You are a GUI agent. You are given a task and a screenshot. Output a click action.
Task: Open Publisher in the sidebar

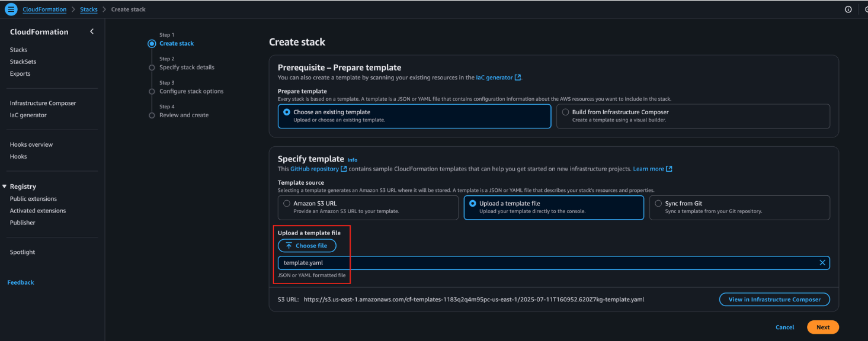pos(23,223)
